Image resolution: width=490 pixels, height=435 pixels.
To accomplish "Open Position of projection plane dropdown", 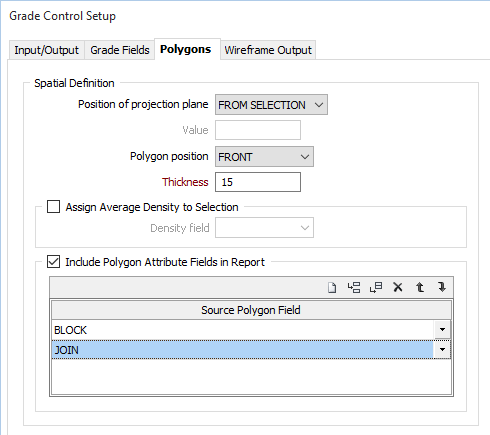I will [x=271, y=105].
